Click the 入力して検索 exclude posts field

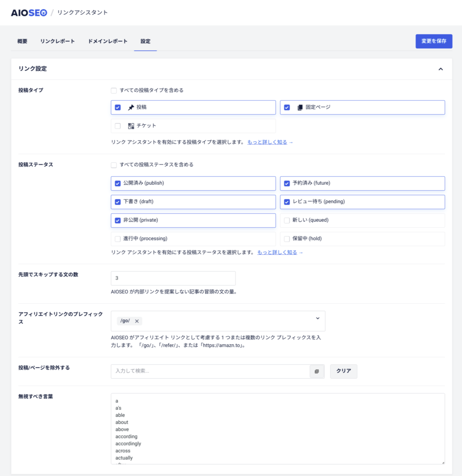(210, 371)
